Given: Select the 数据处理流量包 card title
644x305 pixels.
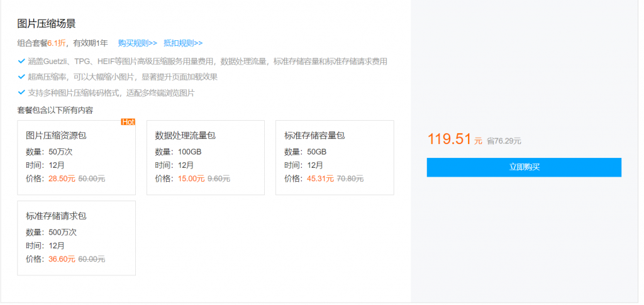Looking at the screenshot, I should click(186, 135).
